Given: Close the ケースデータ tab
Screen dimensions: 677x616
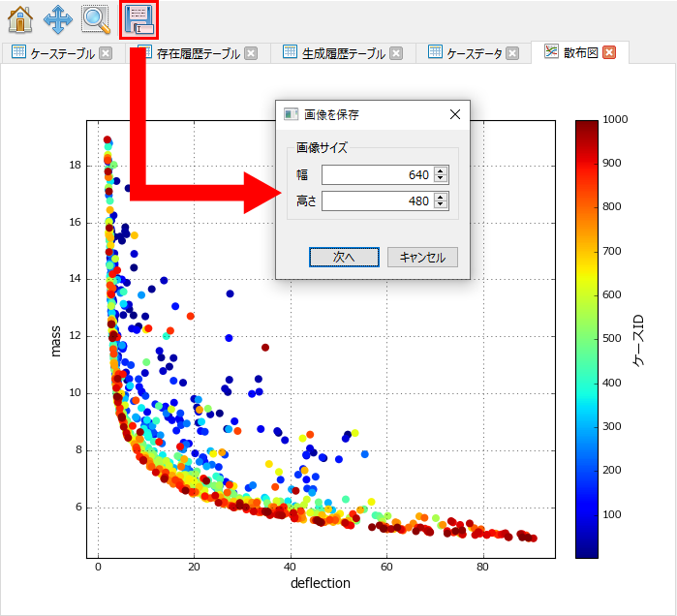Looking at the screenshot, I should point(512,53).
